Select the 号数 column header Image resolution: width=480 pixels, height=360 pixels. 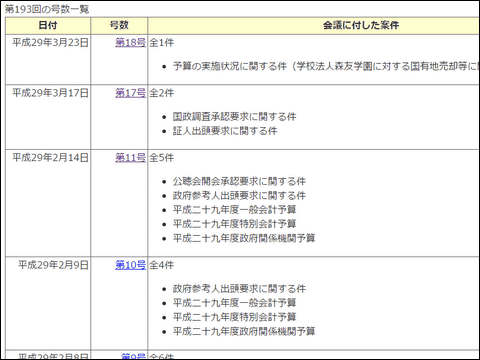[x=119, y=26]
